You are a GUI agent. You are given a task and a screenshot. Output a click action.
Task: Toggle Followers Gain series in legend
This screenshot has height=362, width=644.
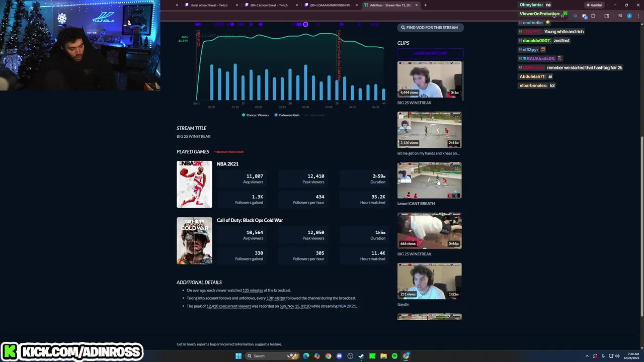coord(287,115)
